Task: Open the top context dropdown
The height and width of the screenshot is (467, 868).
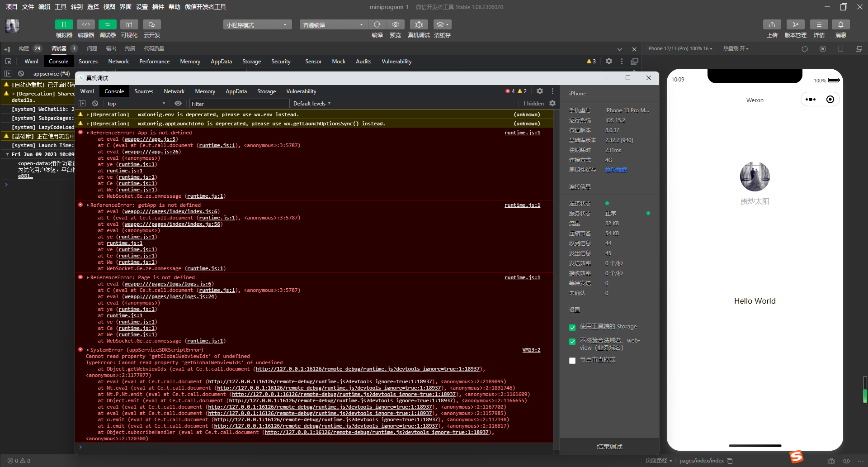Action: (x=136, y=104)
